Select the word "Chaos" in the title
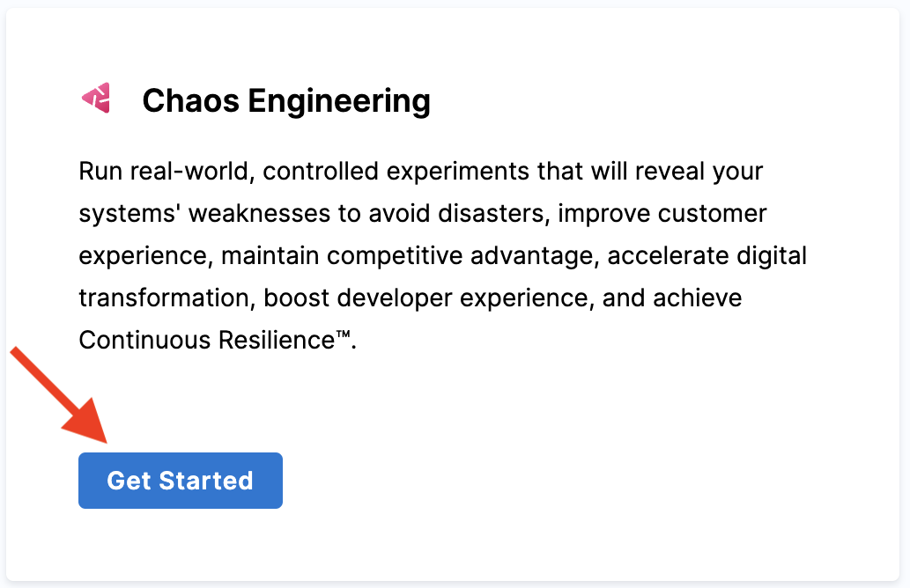 (190, 100)
